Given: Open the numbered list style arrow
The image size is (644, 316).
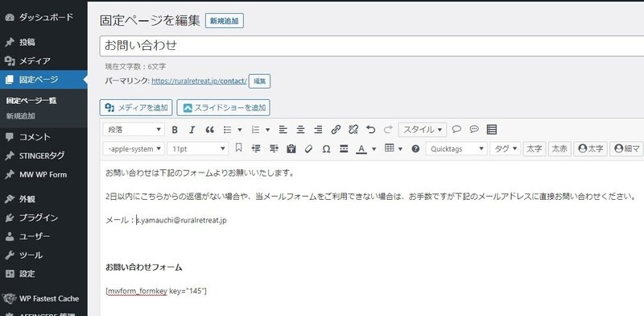Looking at the screenshot, I should click(268, 130).
